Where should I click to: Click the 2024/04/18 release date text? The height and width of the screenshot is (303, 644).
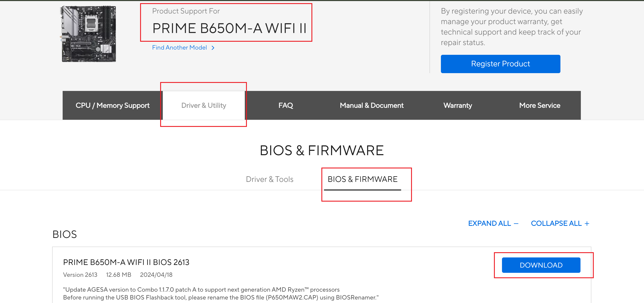pyautogui.click(x=156, y=275)
